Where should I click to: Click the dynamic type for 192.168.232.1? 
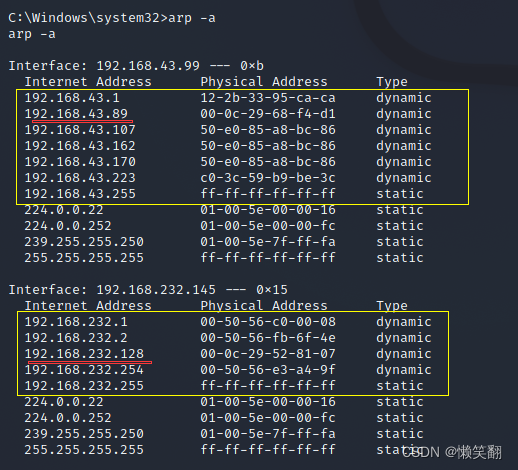(x=404, y=322)
